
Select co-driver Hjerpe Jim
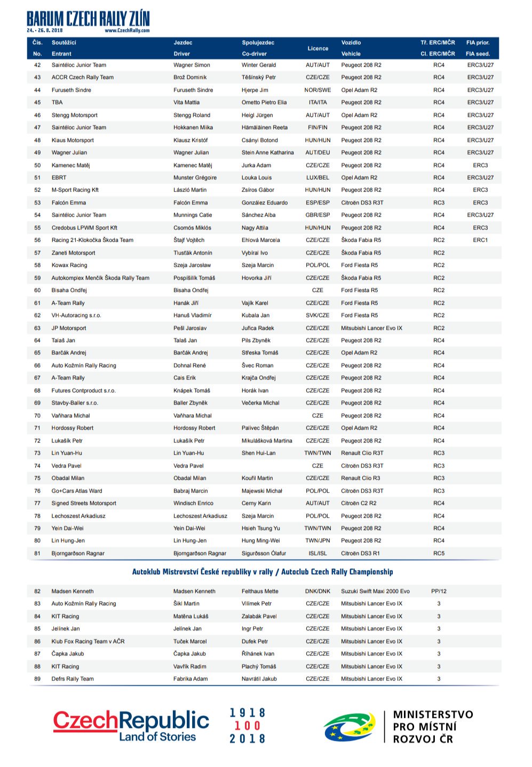pyautogui.click(x=255, y=90)
